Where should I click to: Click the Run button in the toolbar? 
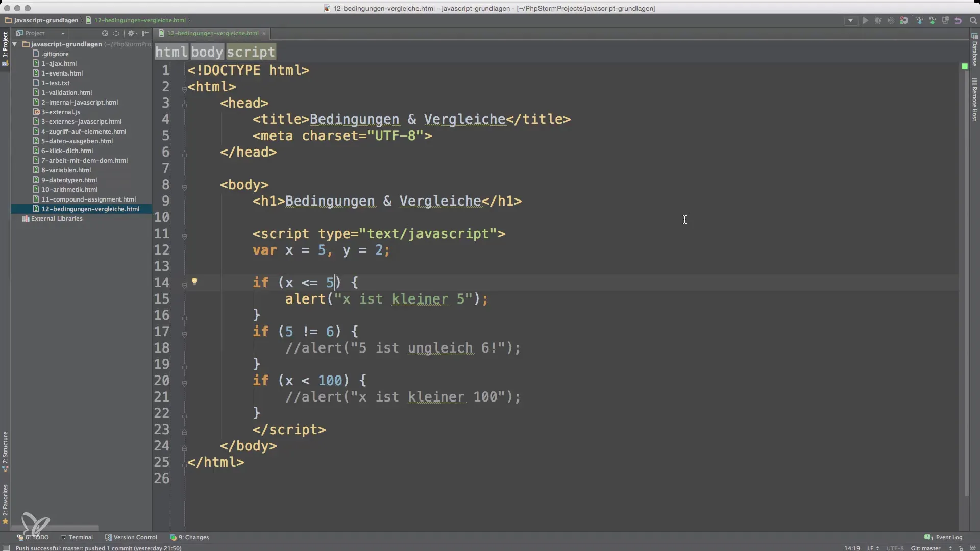point(865,21)
